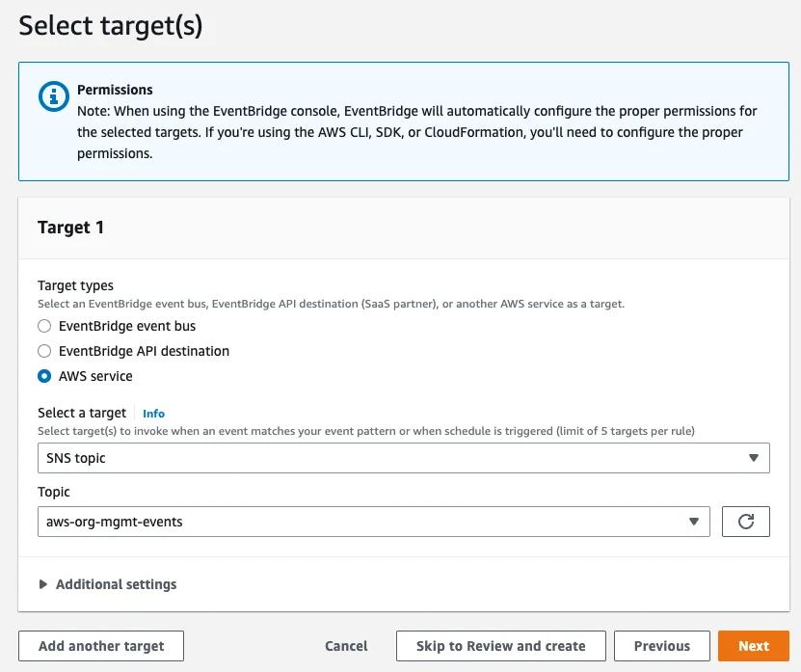Proceed with the orange Next button
Screen dimensions: 801x672
[x=753, y=646]
